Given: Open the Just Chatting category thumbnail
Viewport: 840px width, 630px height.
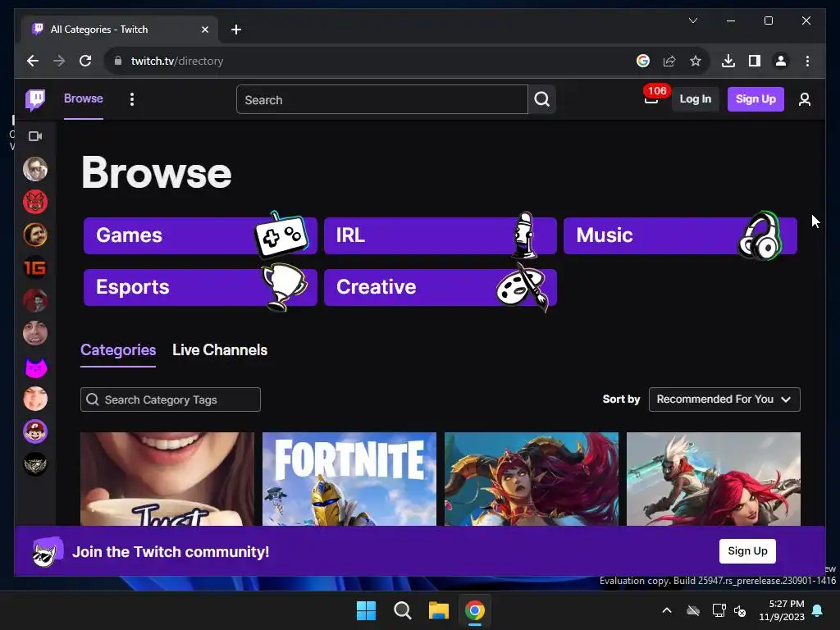Looking at the screenshot, I should coord(167,479).
